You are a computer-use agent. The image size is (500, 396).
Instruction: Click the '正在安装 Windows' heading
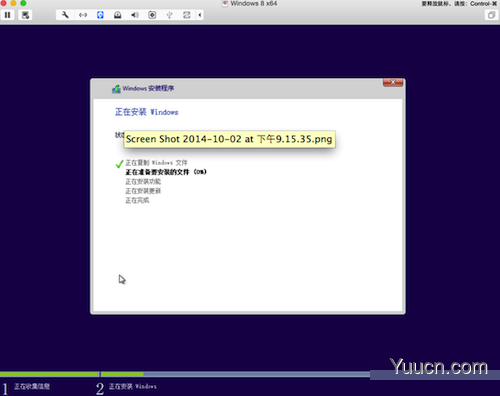coord(147,112)
